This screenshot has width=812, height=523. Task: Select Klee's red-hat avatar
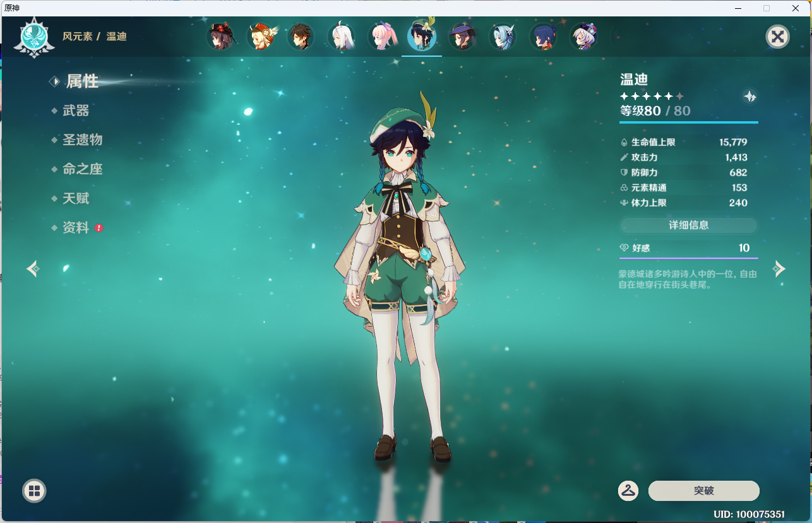click(261, 37)
